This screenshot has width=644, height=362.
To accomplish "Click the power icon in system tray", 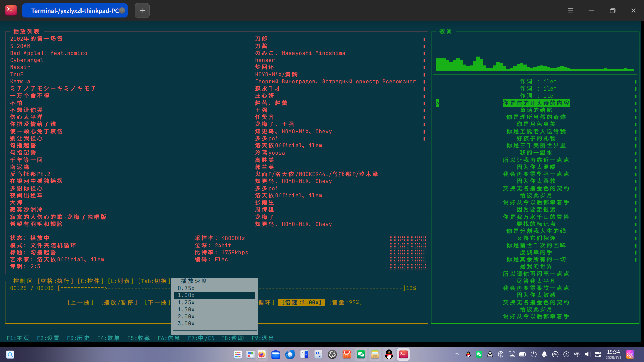I will [x=534, y=354].
